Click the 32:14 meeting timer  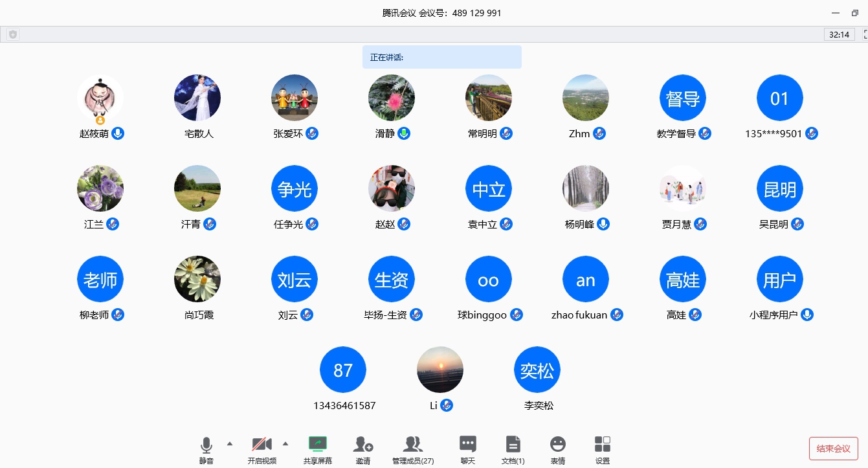[839, 34]
